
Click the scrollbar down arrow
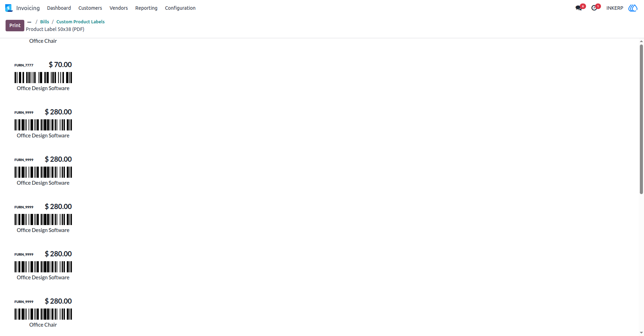[x=641, y=333]
